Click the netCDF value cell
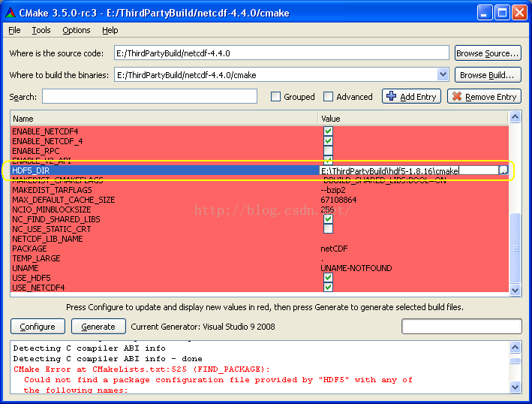Image resolution: width=532 pixels, height=404 pixels. (334, 249)
